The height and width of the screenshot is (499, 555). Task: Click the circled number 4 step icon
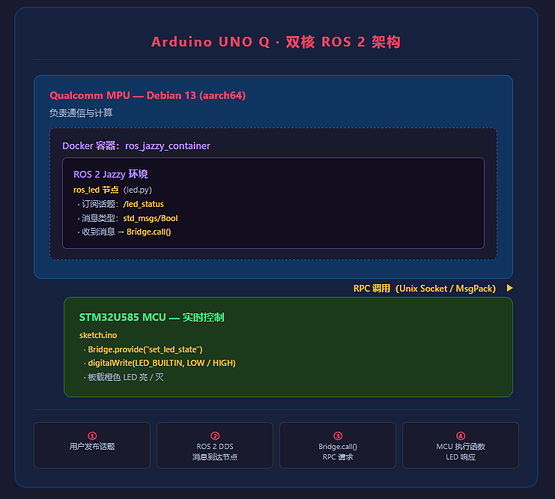point(460,436)
